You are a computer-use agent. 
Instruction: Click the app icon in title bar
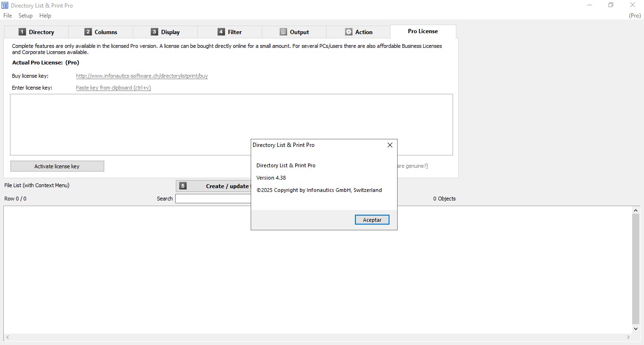tap(5, 5)
